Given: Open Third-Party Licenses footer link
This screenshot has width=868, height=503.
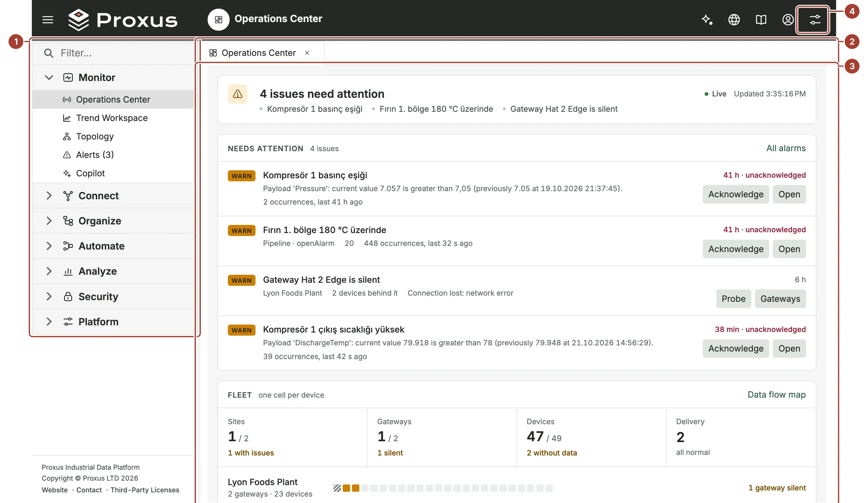Looking at the screenshot, I should pos(145,490).
